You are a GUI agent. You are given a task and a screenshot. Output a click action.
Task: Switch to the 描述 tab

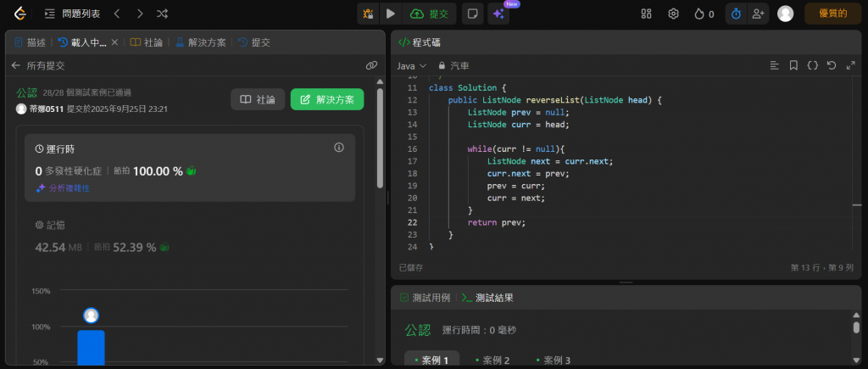31,42
